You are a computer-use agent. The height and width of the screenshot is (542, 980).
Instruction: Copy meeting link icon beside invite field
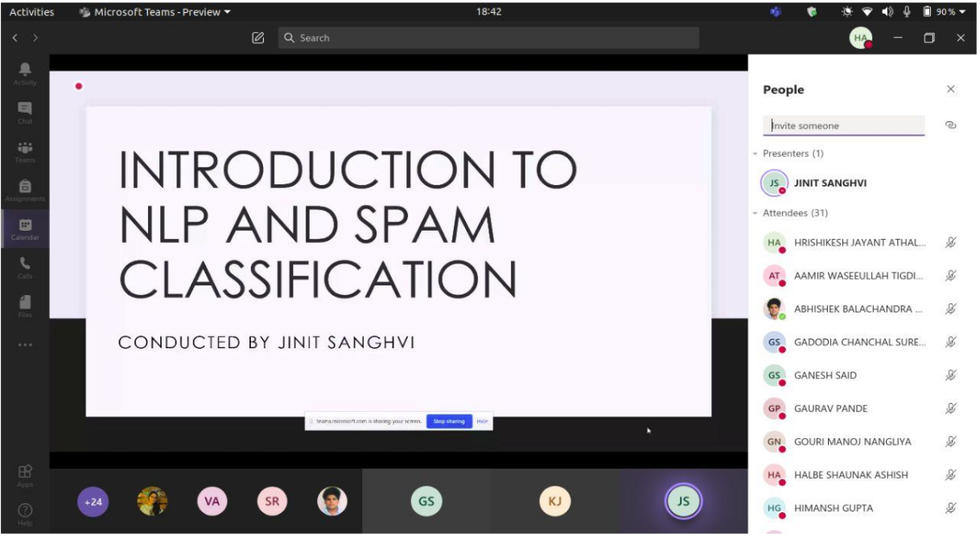[x=950, y=125]
